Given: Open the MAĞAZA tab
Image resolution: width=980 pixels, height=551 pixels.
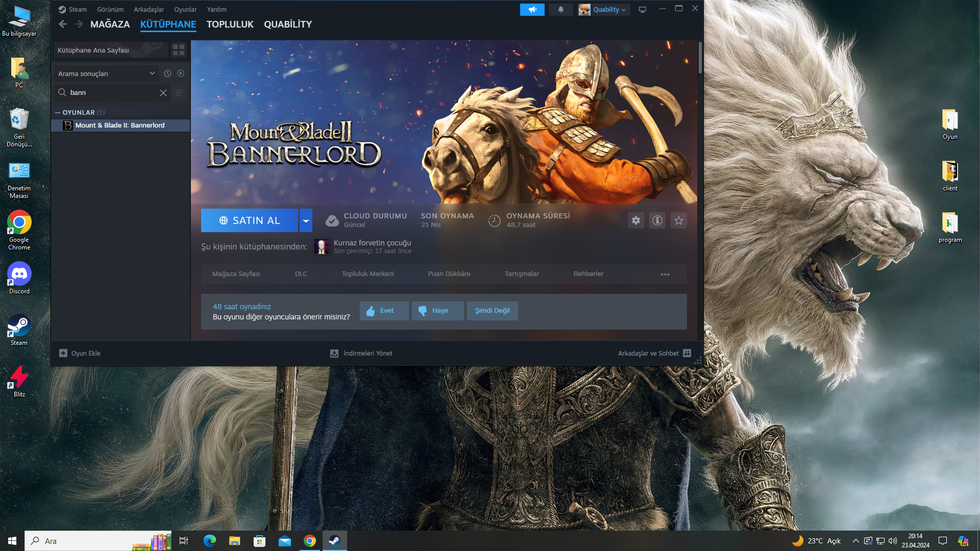Looking at the screenshot, I should pyautogui.click(x=110, y=24).
